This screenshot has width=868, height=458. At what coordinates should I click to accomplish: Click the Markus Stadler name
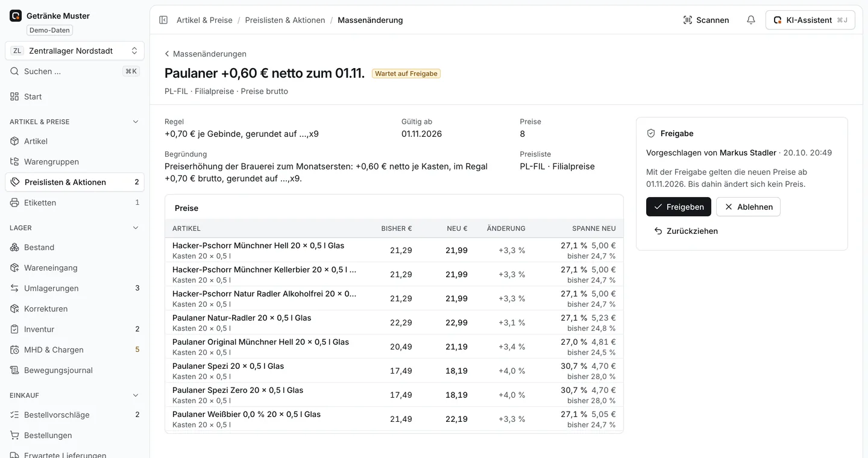click(x=748, y=152)
